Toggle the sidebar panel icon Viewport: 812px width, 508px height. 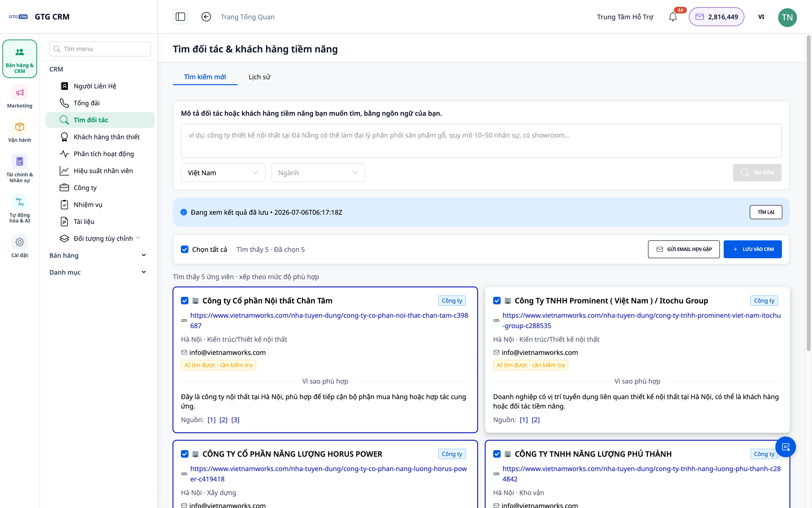coord(180,17)
